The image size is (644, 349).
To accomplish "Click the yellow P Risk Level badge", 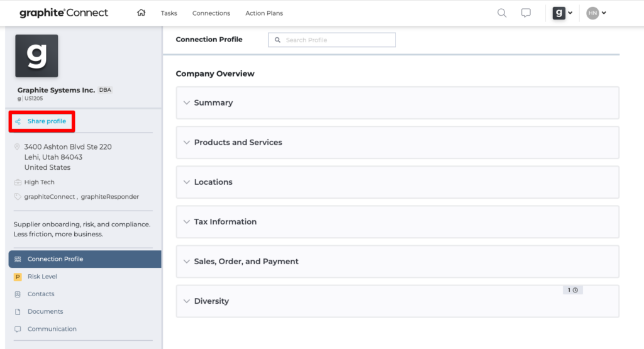I will [x=18, y=277].
